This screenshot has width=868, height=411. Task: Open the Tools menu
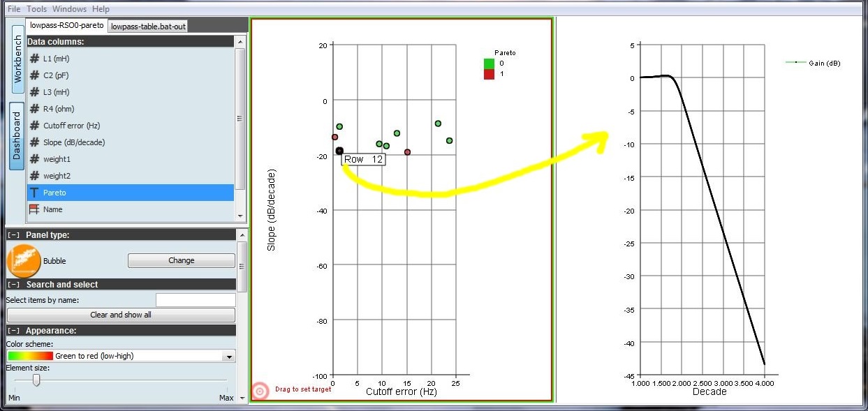(36, 9)
